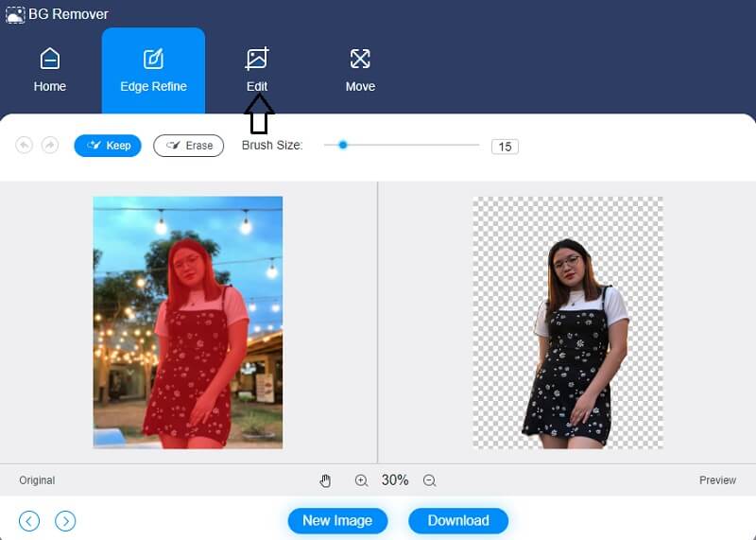
Task: Enable the Keep brush mode
Action: [108, 146]
